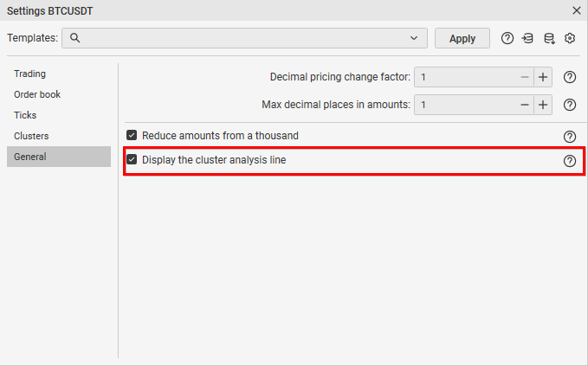Viewport: 588px width, 366px height.
Task: Switch to the Order book section
Action: (x=37, y=94)
